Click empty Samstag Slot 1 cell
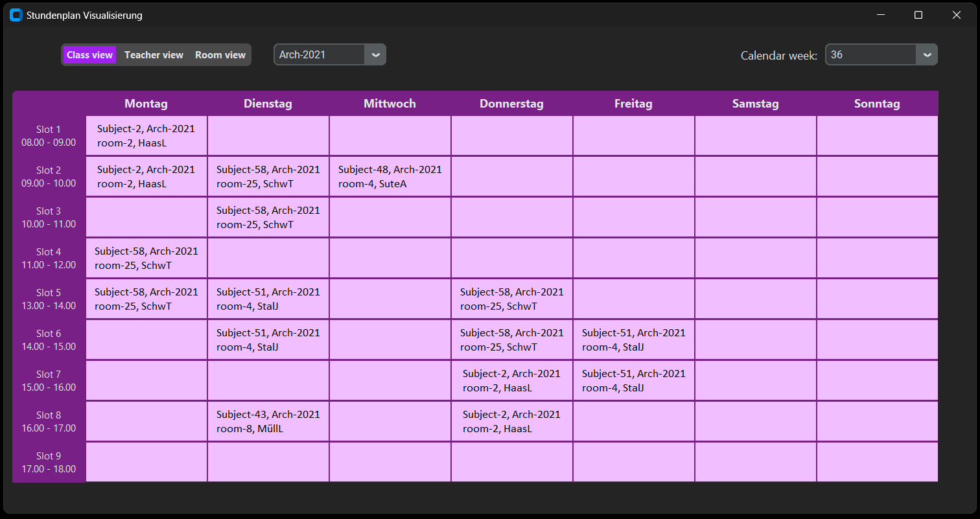Screen dimensions: 980x519 coord(755,136)
